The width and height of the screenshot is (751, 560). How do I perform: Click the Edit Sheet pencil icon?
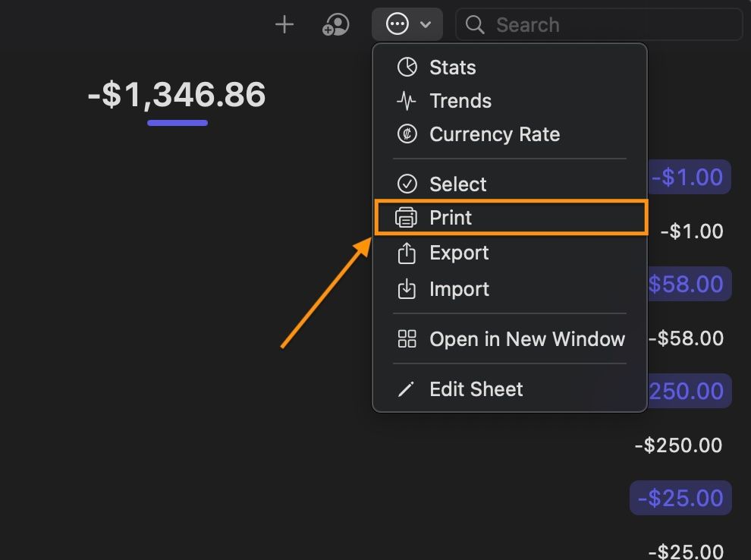pyautogui.click(x=407, y=389)
